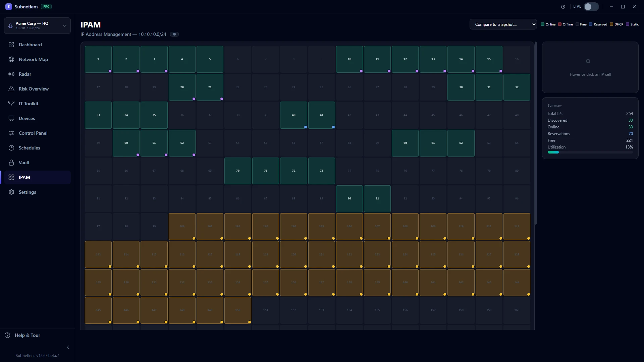Click the Subnetlens v1.0.0-beta.7 version text
This screenshot has width=644, height=362.
(37, 356)
